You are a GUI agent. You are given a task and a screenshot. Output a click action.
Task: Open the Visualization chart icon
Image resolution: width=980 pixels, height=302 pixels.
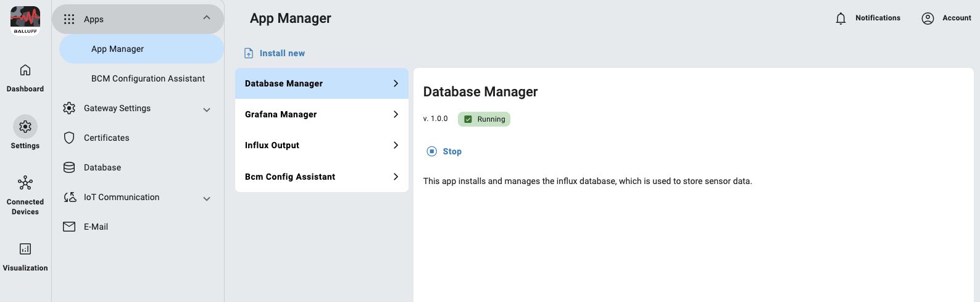coord(25,249)
